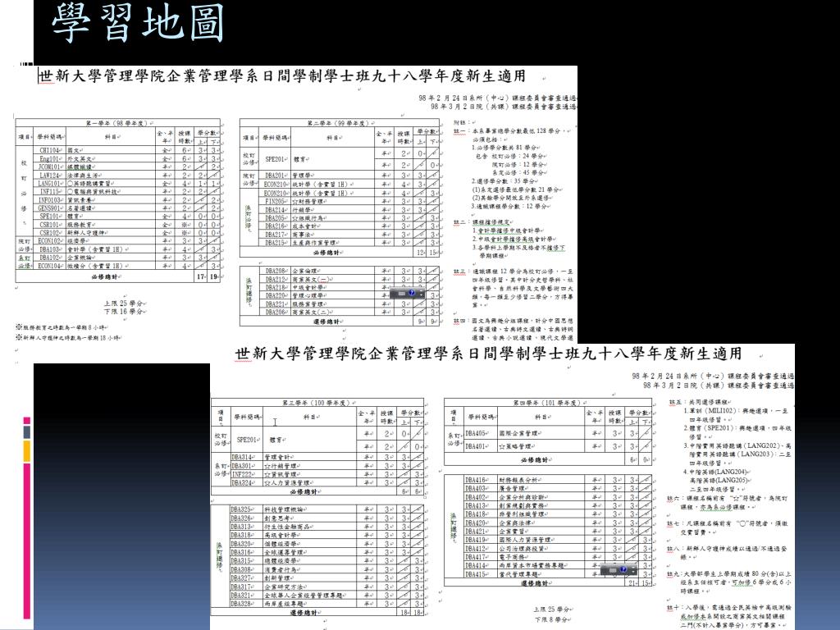The height and width of the screenshot is (630, 840).
Task: Select course code FIN205
Action: pyautogui.click(x=276, y=202)
